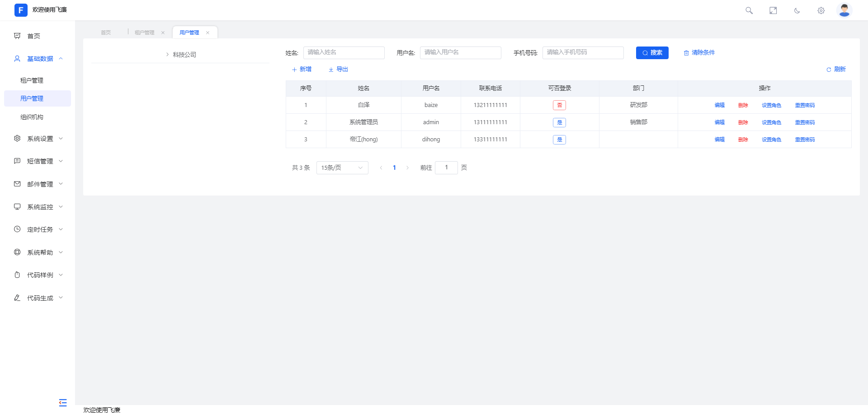Open 组织机构 in the sidebar
Viewport: 868px width, 415px height.
[32, 117]
